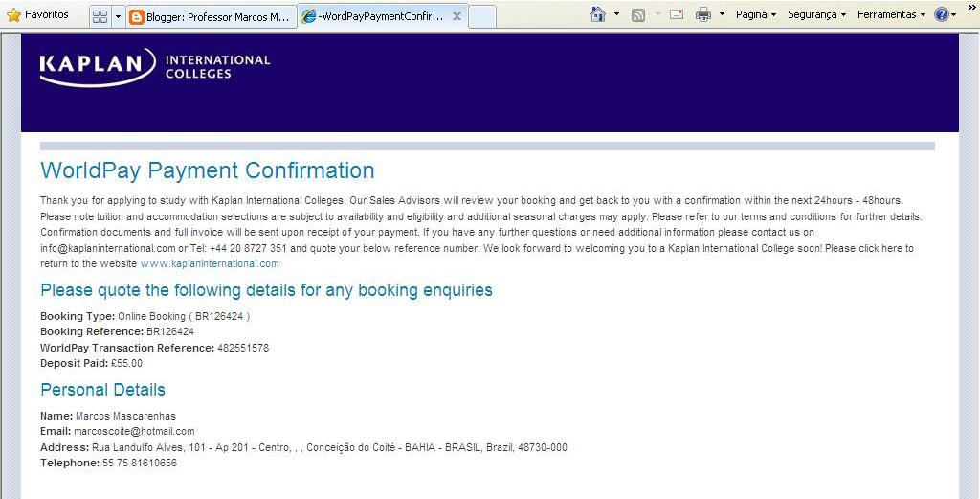Click the WorldPay Payment Confirmation heading

pos(208,170)
